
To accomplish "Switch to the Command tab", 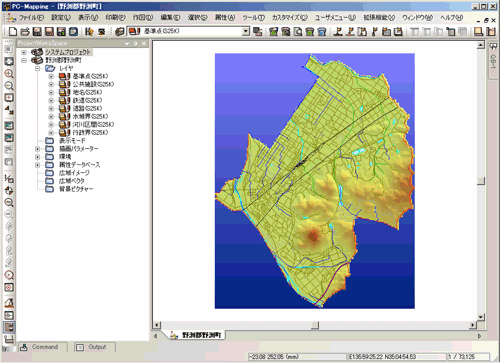I will tap(43, 347).
